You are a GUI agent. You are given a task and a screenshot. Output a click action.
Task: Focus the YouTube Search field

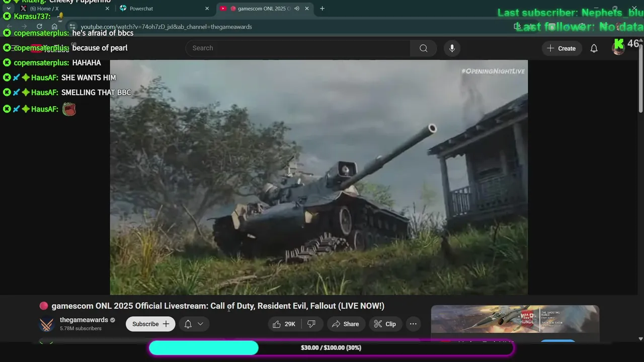click(x=298, y=48)
